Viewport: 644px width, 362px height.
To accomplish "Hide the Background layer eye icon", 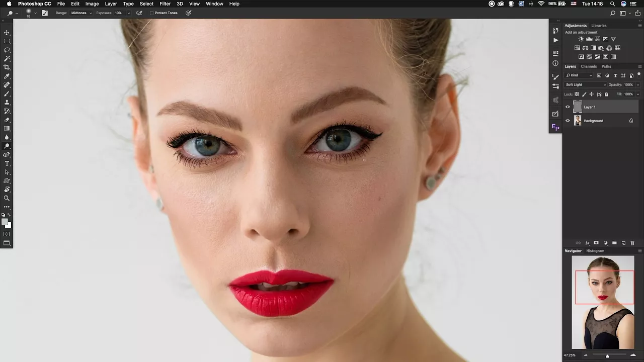I will (x=568, y=121).
